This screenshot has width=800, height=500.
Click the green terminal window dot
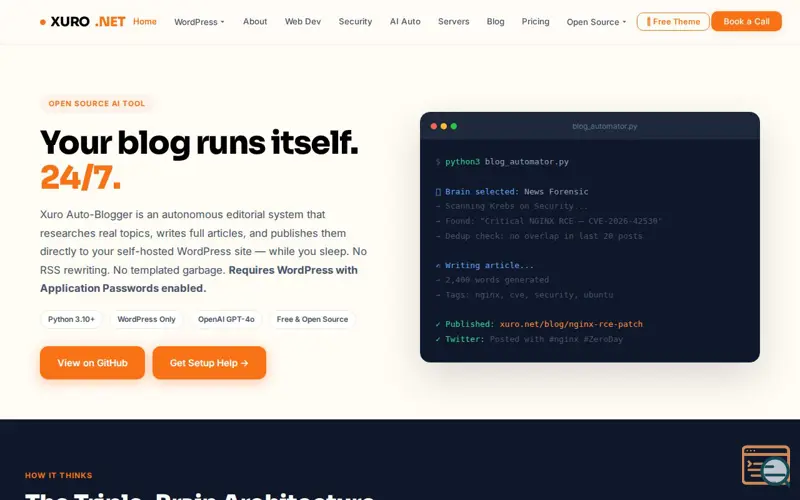click(x=454, y=126)
